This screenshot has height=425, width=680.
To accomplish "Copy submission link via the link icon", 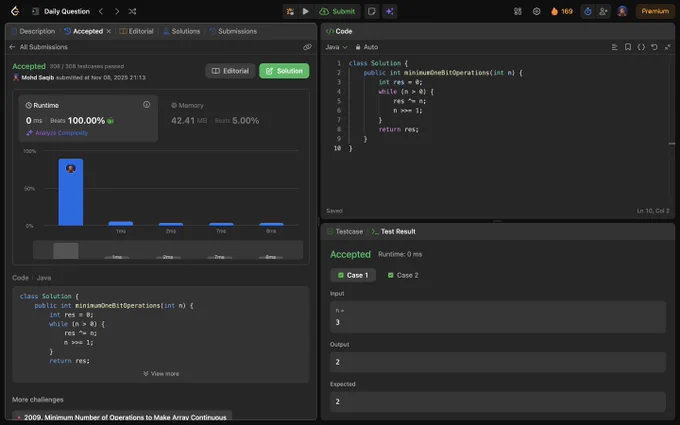I will (307, 47).
